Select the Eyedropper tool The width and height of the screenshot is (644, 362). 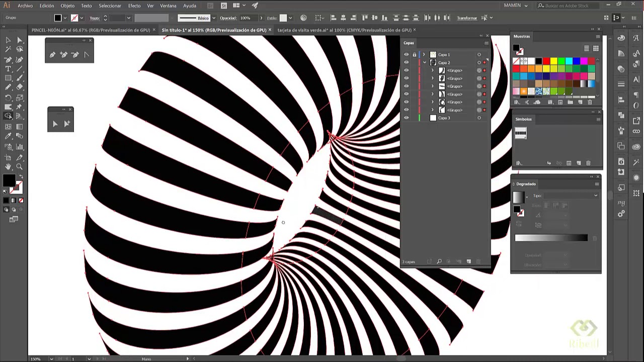click(8, 136)
